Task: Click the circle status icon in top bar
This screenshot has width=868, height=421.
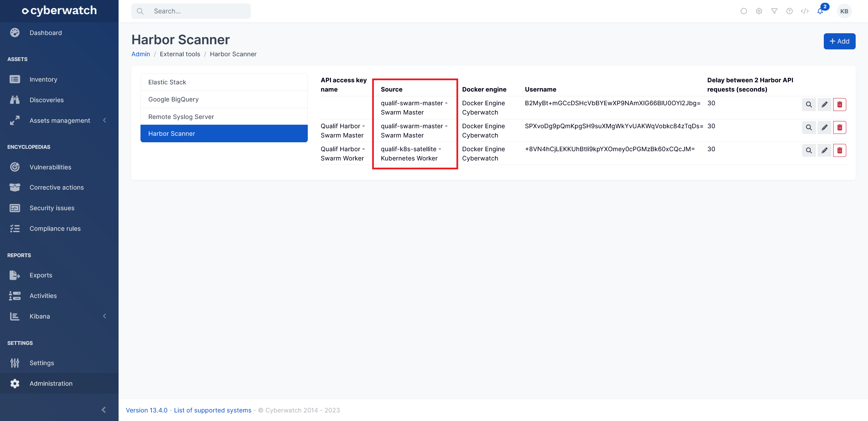Action: pos(744,11)
